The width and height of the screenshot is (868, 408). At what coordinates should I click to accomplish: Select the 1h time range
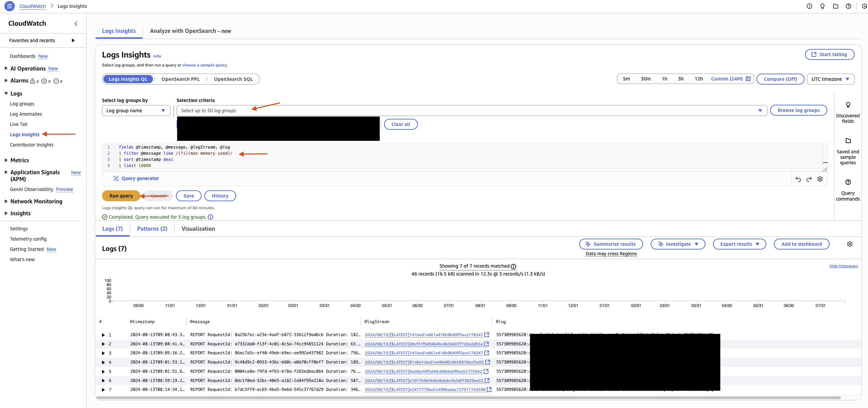(x=664, y=79)
